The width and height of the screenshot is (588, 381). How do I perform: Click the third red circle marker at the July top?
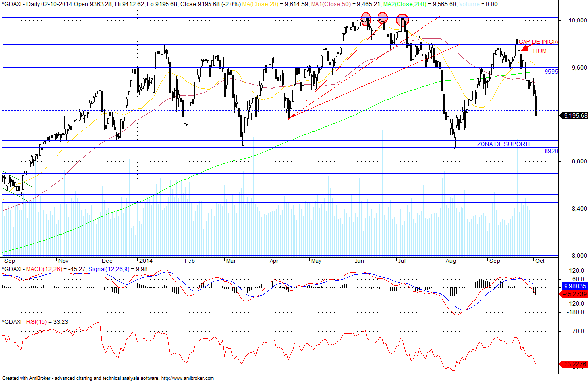point(402,20)
